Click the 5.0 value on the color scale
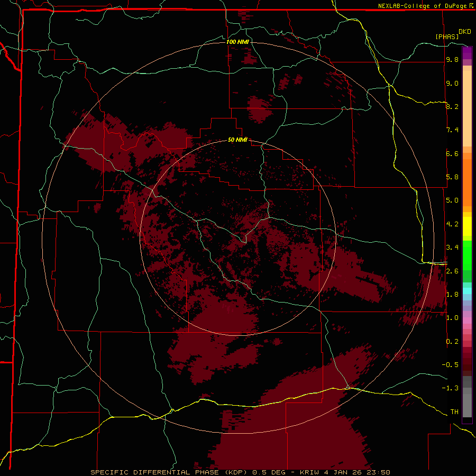This screenshot has width=476, height=476. 452,200
